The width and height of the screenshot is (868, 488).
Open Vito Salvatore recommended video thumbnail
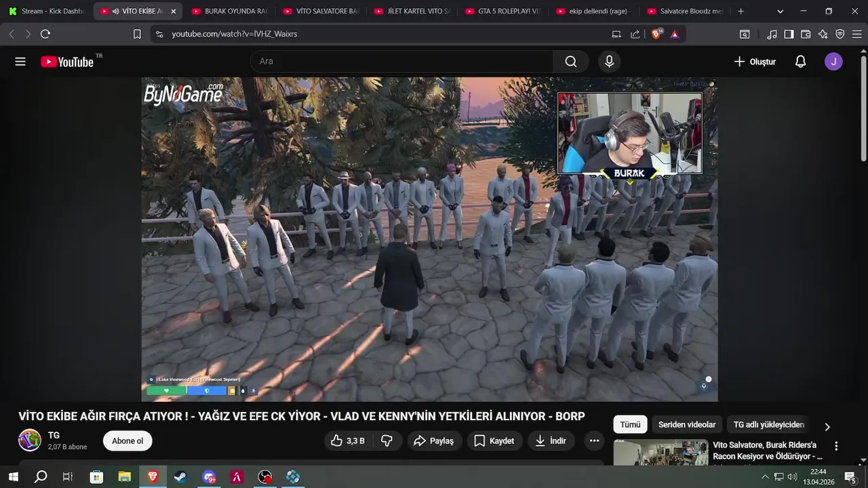(660, 453)
